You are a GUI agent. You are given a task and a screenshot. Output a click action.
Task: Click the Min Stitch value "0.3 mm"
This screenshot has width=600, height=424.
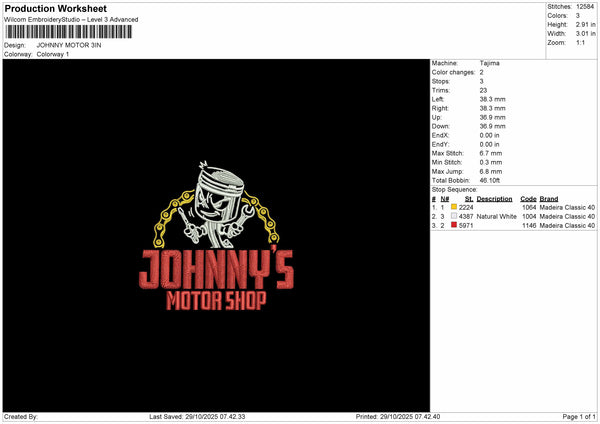[x=491, y=162]
